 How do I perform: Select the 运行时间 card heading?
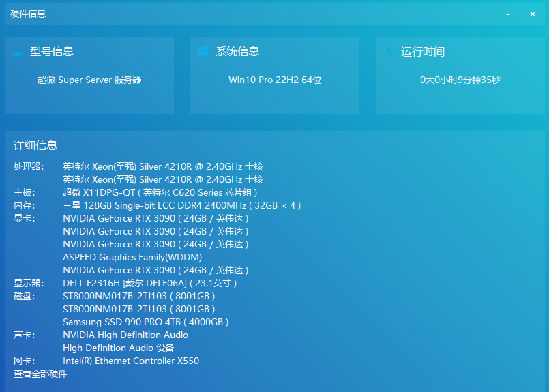[423, 52]
